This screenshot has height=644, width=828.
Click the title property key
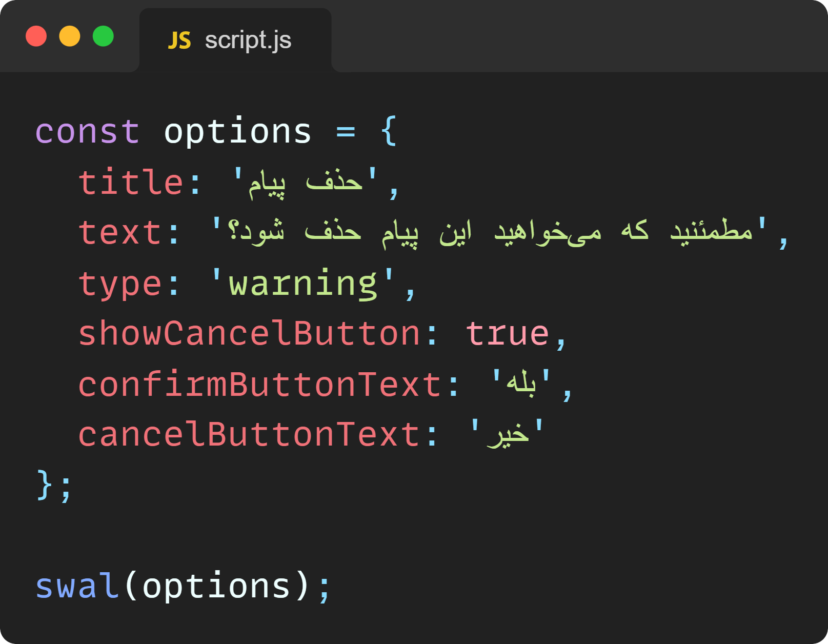click(131, 183)
